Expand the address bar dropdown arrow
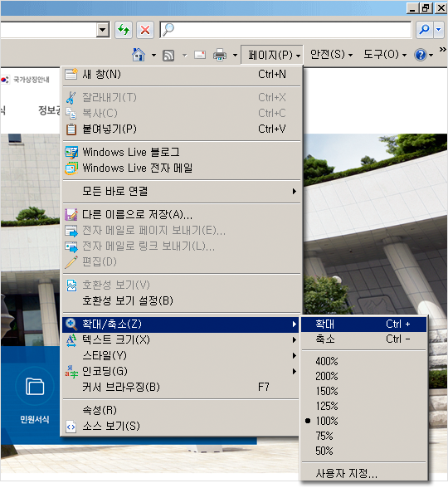Screen dimensions: 448x488 (102, 30)
